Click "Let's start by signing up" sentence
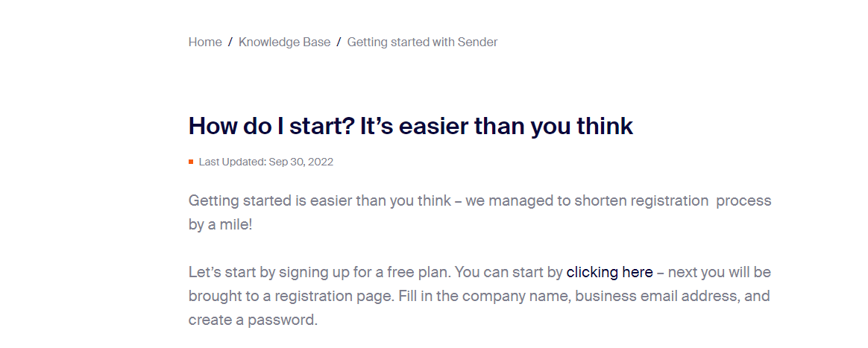This screenshot has width=868, height=348. [x=261, y=273]
